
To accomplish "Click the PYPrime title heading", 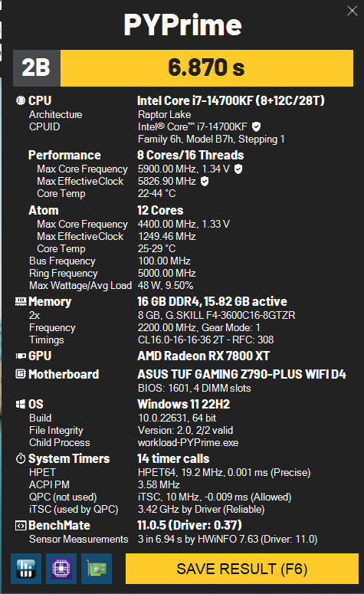I will point(182,25).
